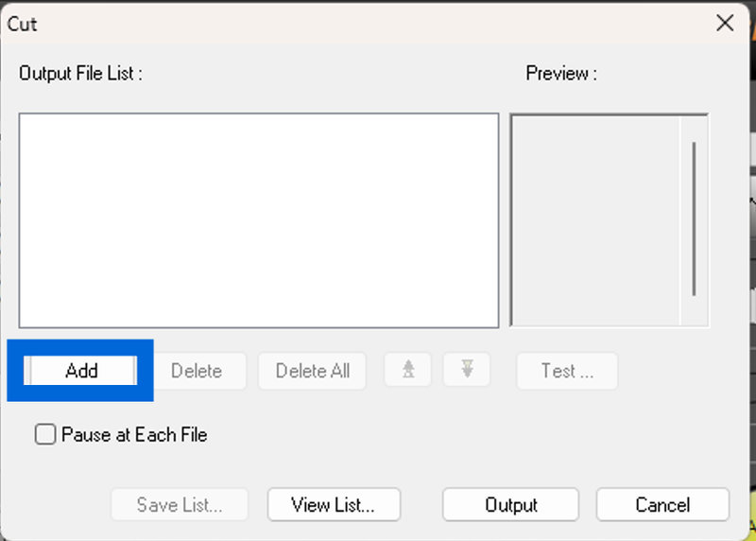Start cutting with the Output button

511,505
